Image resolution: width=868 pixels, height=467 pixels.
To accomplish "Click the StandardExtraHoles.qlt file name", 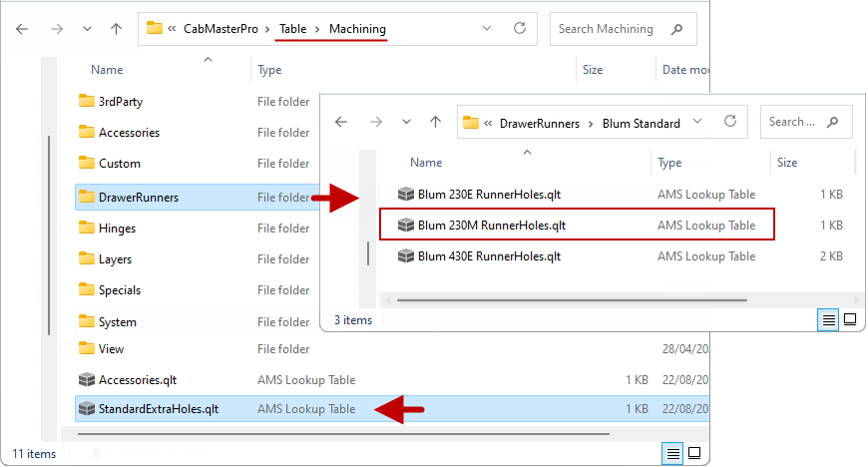I will pos(159,409).
